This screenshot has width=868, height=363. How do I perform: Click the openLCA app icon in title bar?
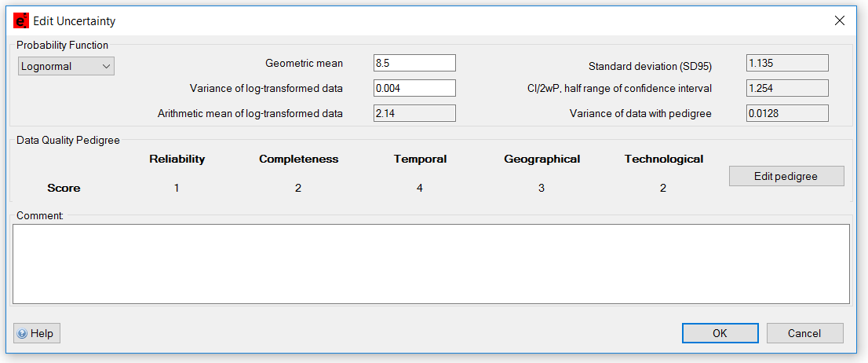tap(21, 21)
